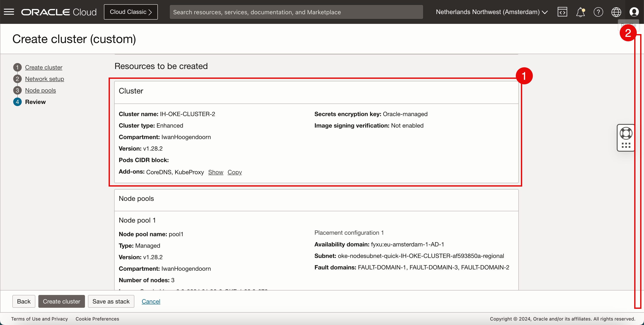Open the language globe menu
Screen dimensions: 644x325
pyautogui.click(x=616, y=12)
